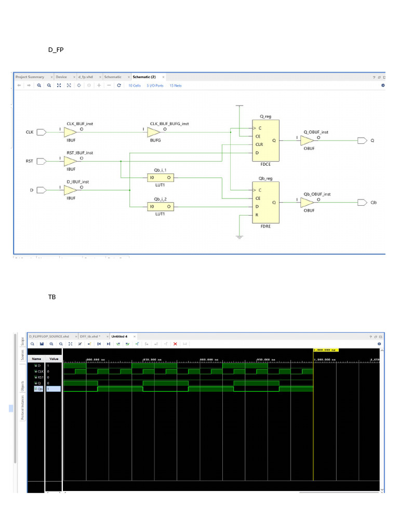399x532 pixels.
Task: Click the waveform search icon
Action: click(x=32, y=344)
